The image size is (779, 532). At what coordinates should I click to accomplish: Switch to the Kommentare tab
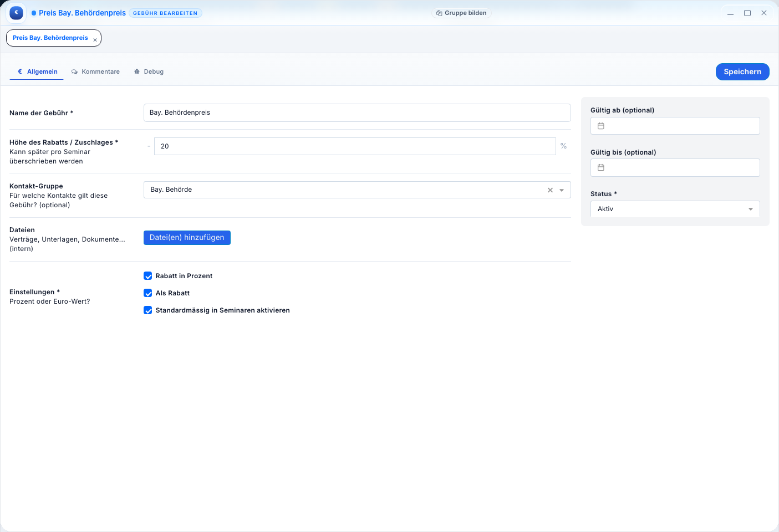pyautogui.click(x=95, y=71)
